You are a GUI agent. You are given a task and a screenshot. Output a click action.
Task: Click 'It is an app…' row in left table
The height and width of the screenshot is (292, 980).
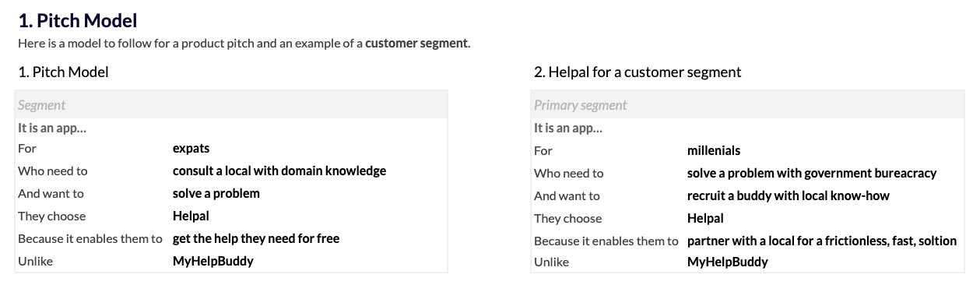pyautogui.click(x=231, y=128)
